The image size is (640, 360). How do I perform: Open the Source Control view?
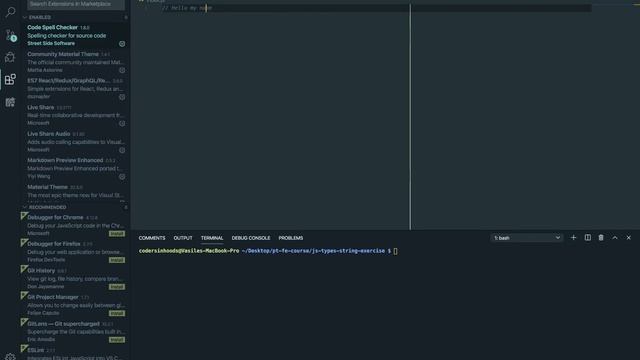pos(10,35)
